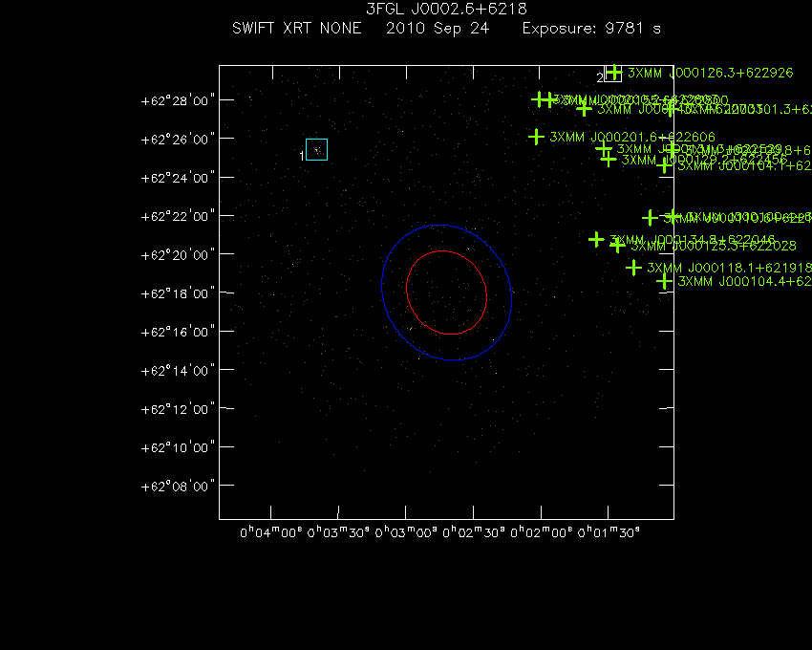This screenshot has width=812, height=650.
Task: Click the label 3XMM J000126.3+622926
Action: [x=711, y=73]
